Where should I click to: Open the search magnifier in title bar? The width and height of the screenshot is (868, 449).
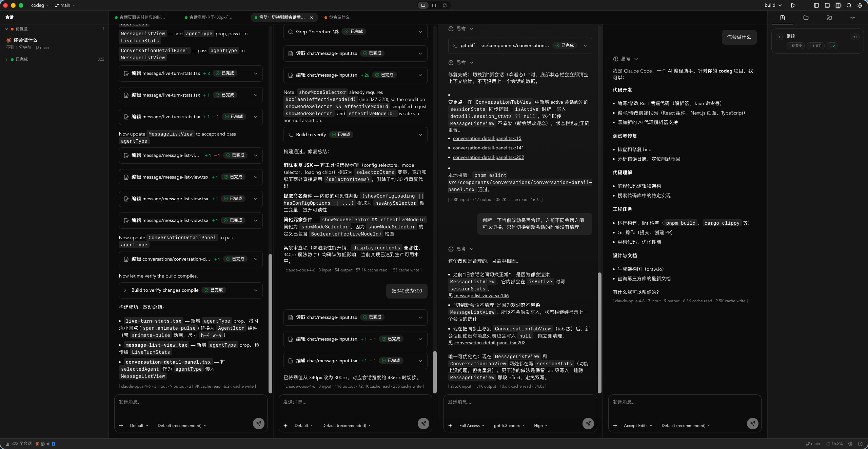coord(849,5)
